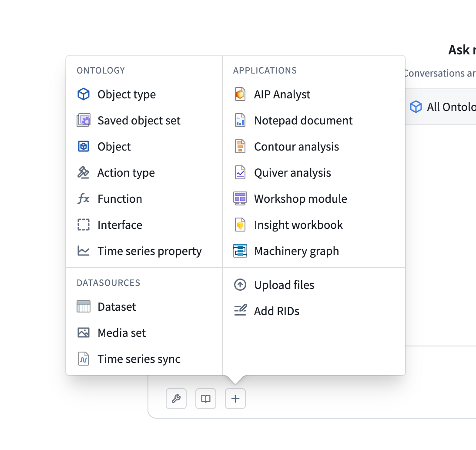
Task: Click Add RIDs label
Action: tap(277, 311)
